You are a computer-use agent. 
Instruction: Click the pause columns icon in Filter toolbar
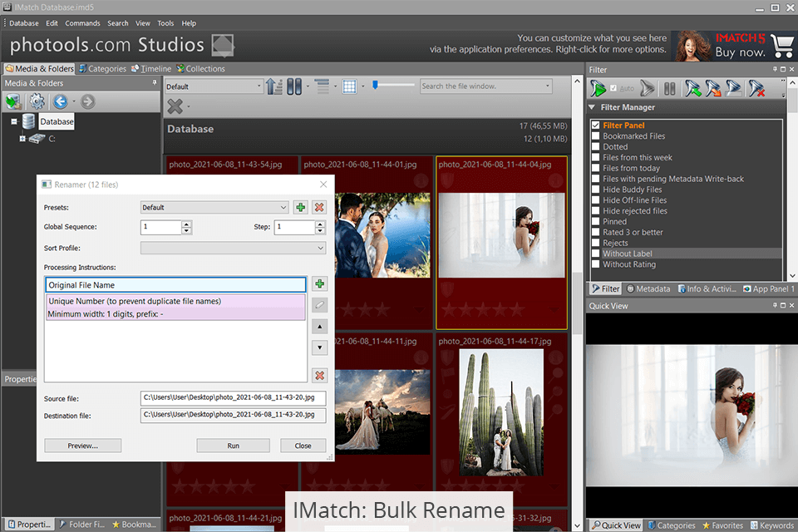[x=669, y=89]
